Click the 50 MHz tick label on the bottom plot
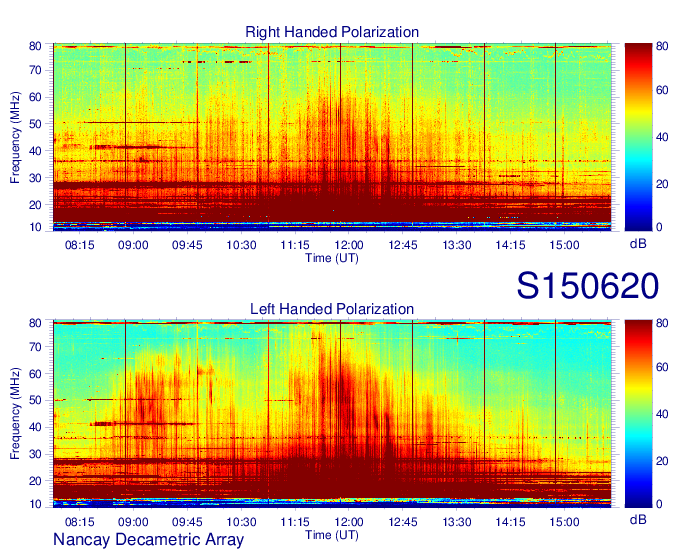Image resolution: width=680 pixels, height=552 pixels. (x=35, y=400)
